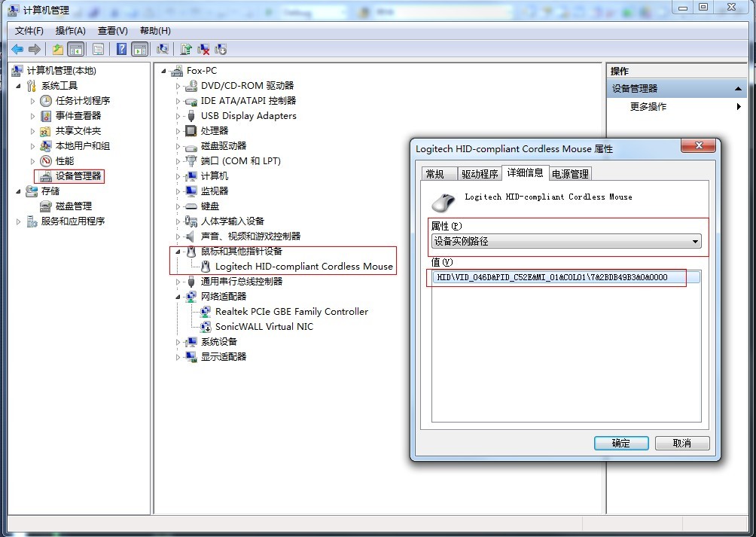Close the Logitech mouse properties dialog
This screenshot has height=537, width=756.
(698, 145)
